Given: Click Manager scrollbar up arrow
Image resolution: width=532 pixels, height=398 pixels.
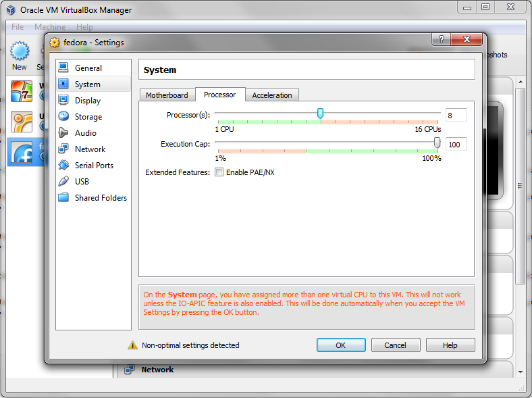Looking at the screenshot, I should 520,82.
